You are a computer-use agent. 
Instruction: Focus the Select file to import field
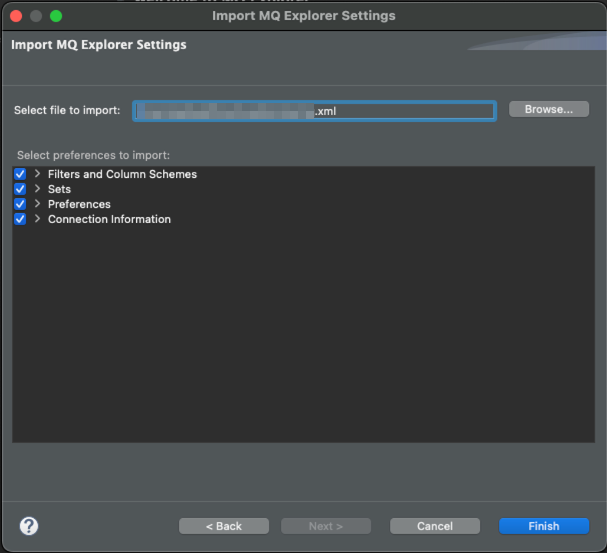pos(314,111)
